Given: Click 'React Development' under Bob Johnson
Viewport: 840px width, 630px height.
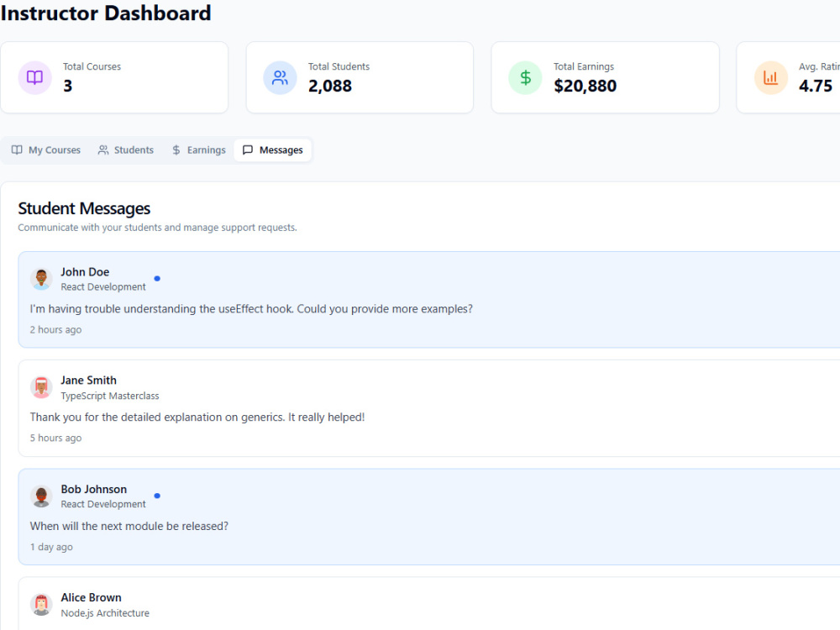Looking at the screenshot, I should 102,504.
